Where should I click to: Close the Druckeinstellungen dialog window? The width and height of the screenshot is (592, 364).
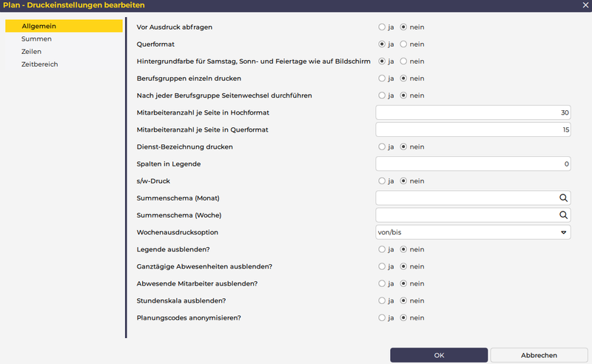pos(585,5)
